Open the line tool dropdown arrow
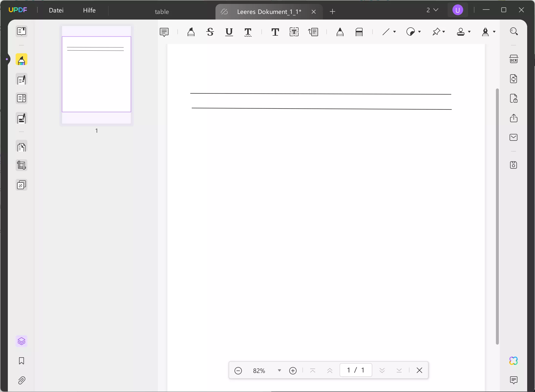535x392 pixels. click(395, 32)
